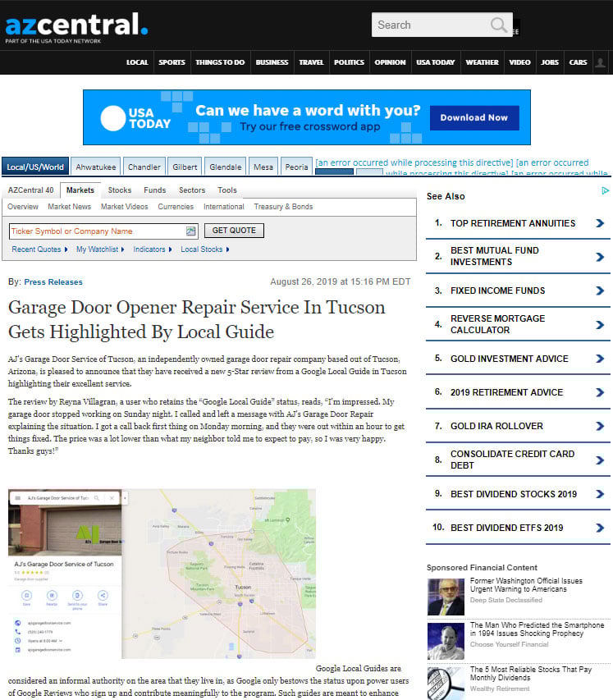
Task: Click arrow next to Best Dividend ETFs 2019
Action: 600,528
